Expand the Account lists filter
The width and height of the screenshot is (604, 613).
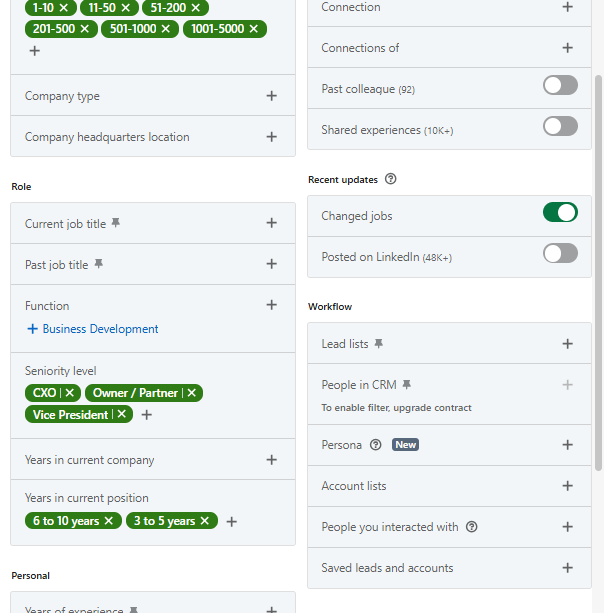(x=568, y=486)
